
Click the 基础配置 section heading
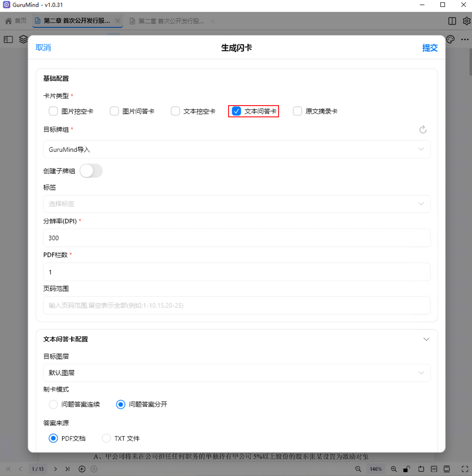click(x=56, y=79)
